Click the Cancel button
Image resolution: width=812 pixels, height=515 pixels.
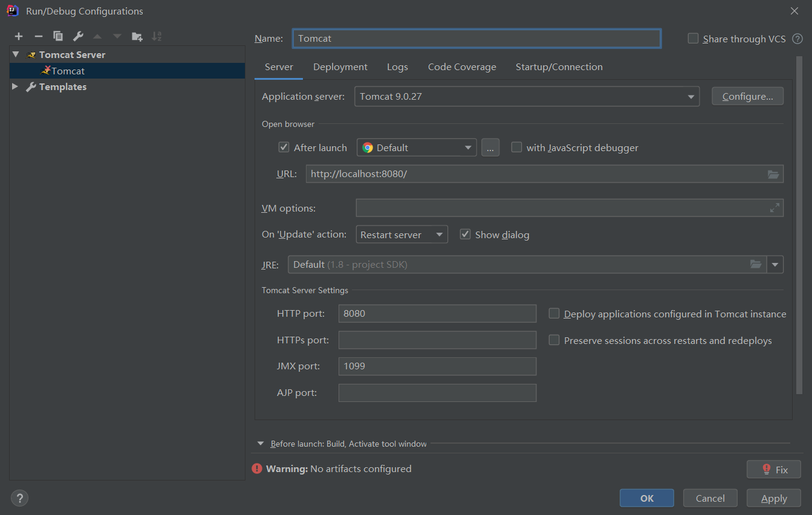click(710, 498)
